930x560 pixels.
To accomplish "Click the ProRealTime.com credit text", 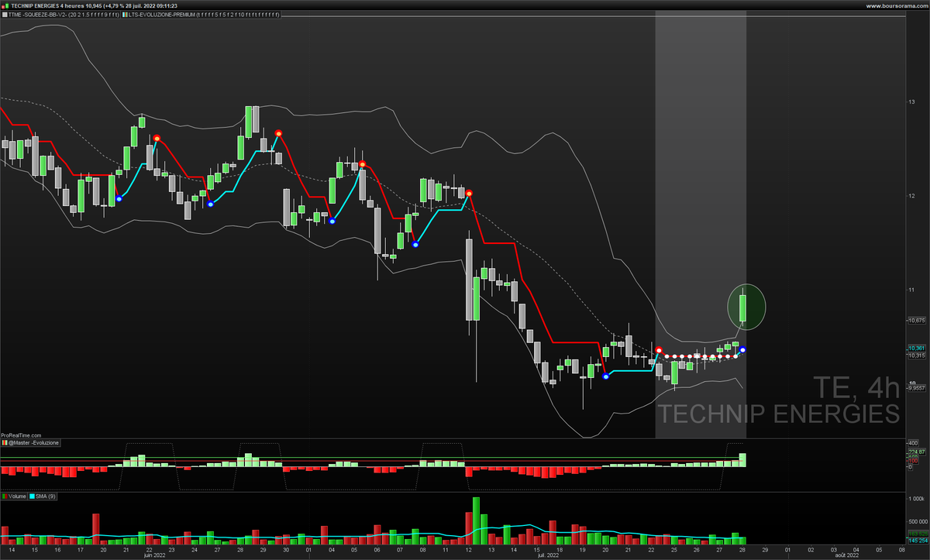I will 21,435.
